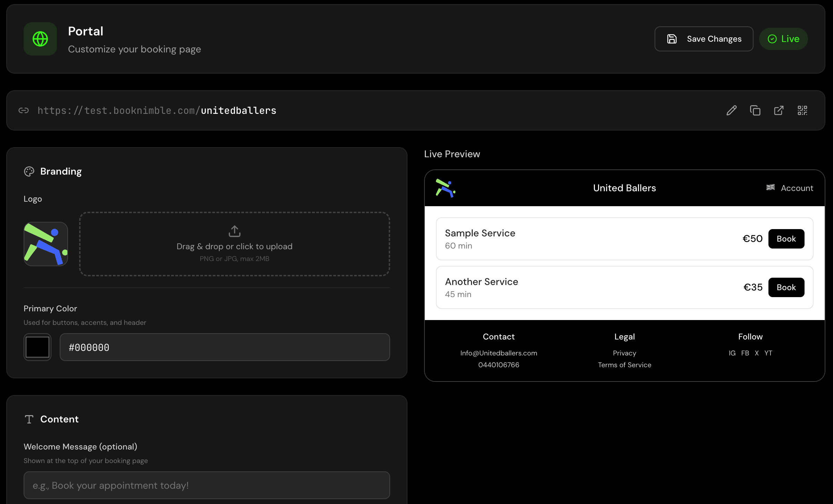
Task: Open the booking page in new tab
Action: 779,110
